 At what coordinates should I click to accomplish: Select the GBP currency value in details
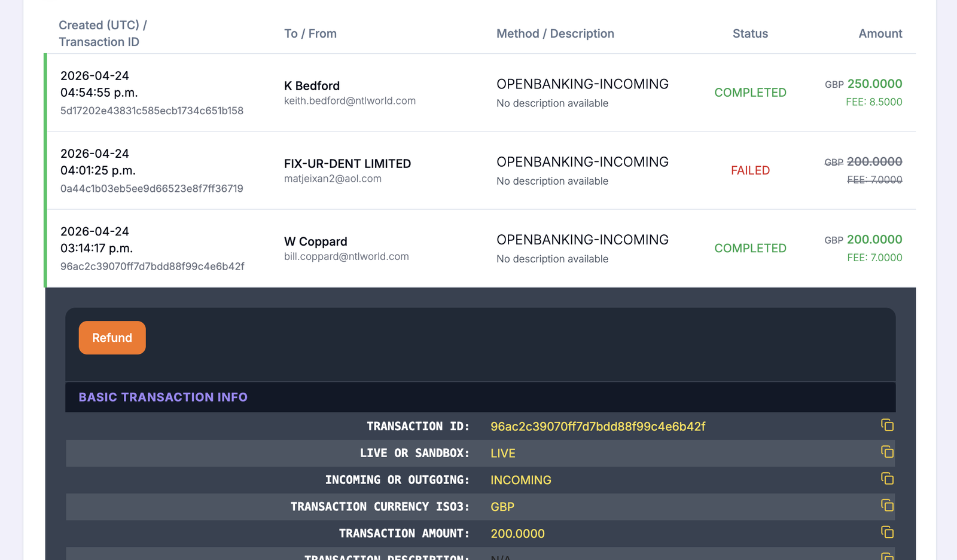tap(502, 507)
